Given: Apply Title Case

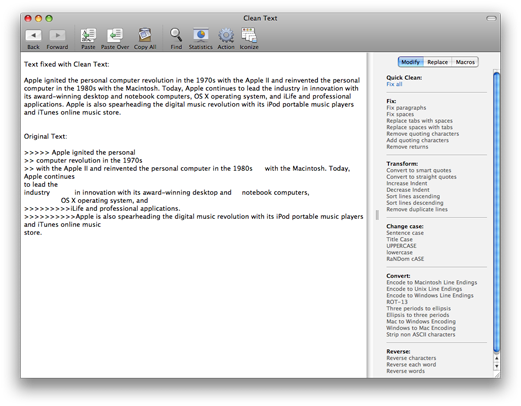Looking at the screenshot, I should [x=399, y=239].
